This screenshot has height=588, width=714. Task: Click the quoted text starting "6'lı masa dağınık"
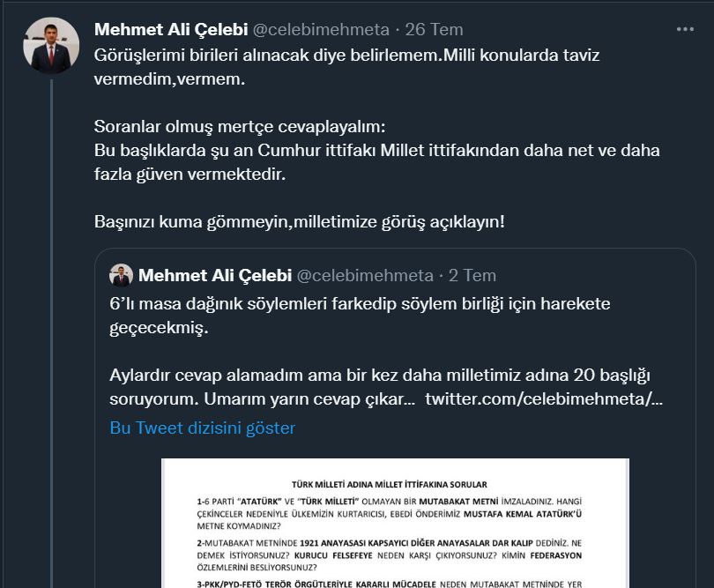360,303
